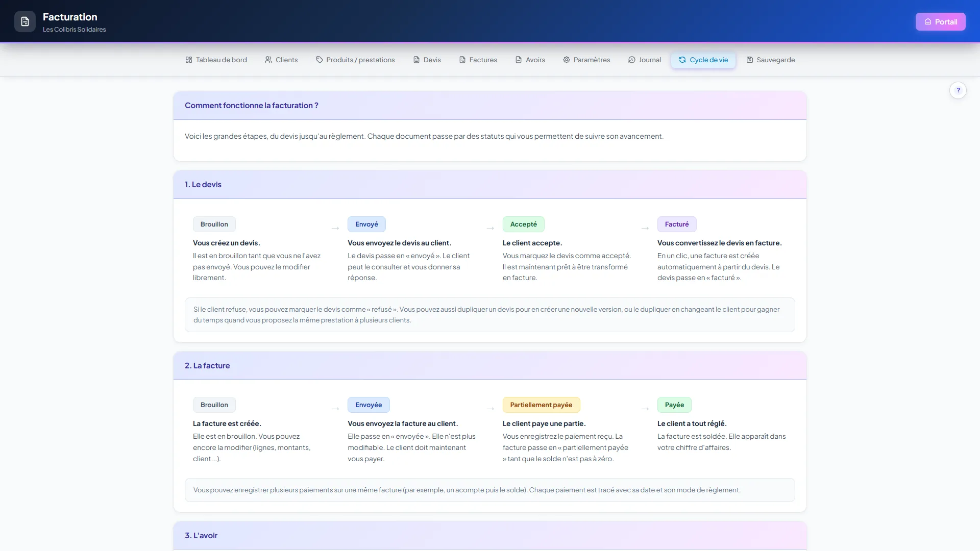The height and width of the screenshot is (551, 980).
Task: Click the Les Colibris Solidaires subtitle
Action: tap(75, 30)
